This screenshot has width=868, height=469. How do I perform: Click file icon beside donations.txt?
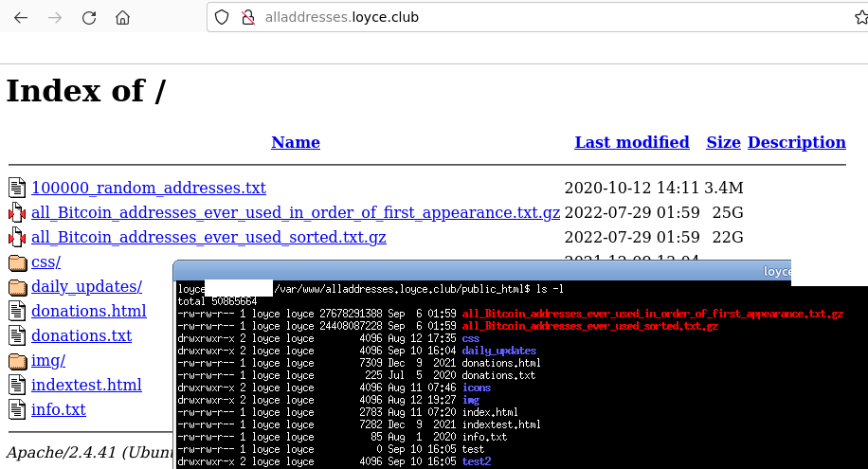[17, 335]
